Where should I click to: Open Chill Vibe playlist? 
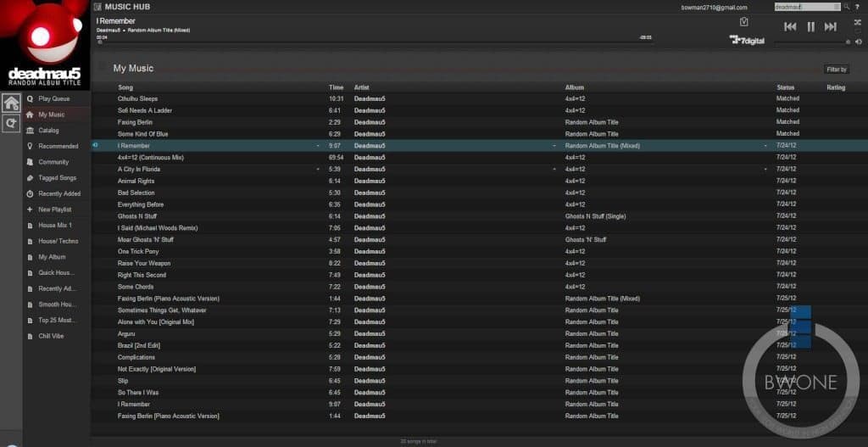tap(51, 336)
